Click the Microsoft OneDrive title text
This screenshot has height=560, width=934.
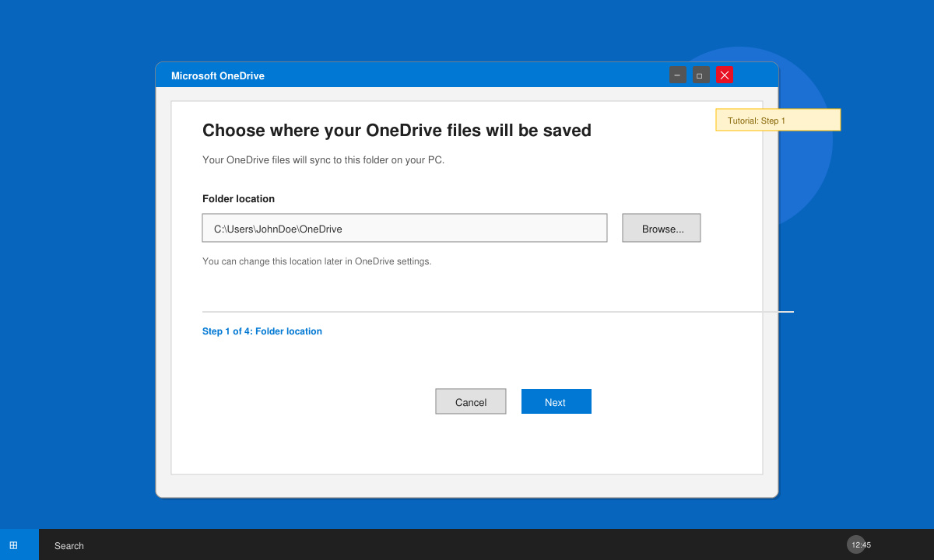(218, 75)
